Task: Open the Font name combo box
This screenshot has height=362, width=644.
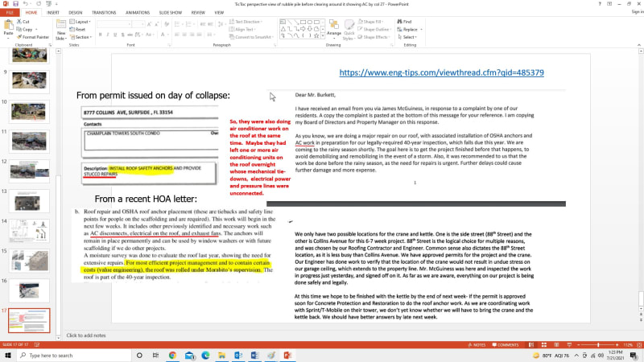Action: 114,25
